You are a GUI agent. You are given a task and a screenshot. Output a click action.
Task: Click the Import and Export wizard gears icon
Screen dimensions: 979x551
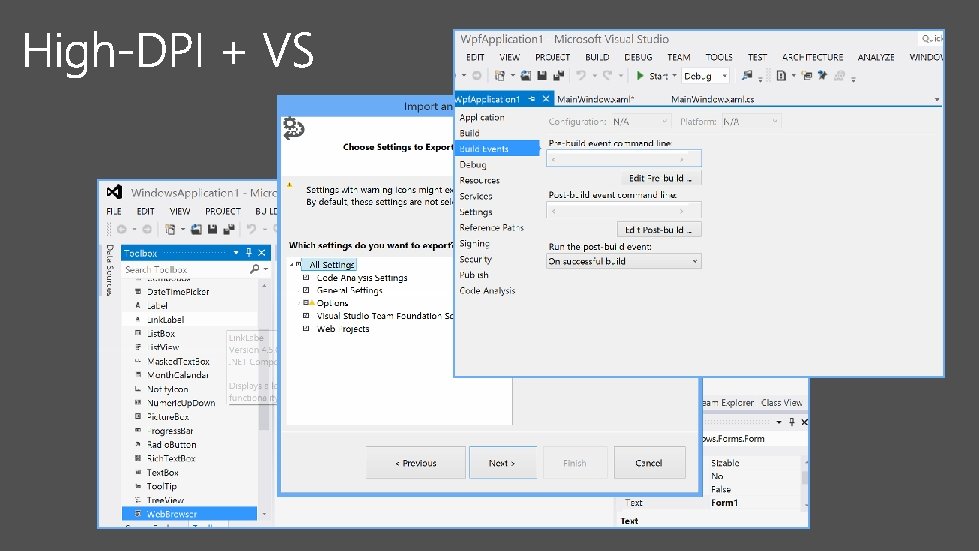[x=293, y=128]
